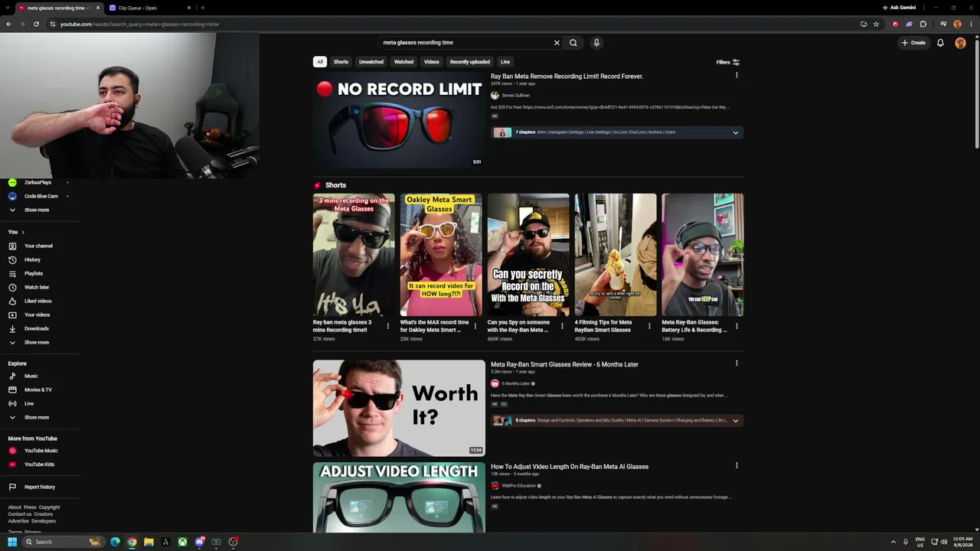Screen dimensions: 980x551
Task: Play the Worth It? video thumbnail
Action: (399, 408)
